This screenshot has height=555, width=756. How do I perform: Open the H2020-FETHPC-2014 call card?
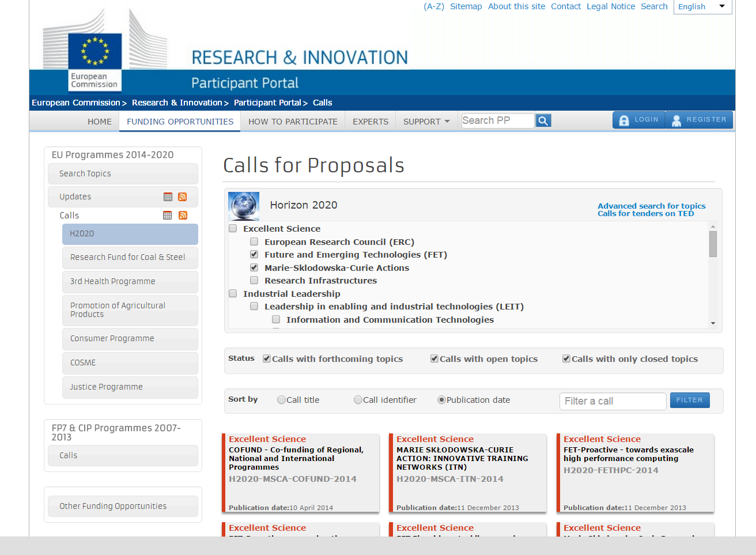coord(635,473)
